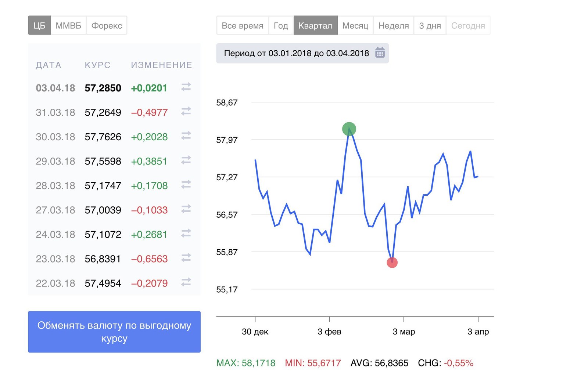The image size is (588, 376).
Task: Open the Период от 03.01.2018 date field
Action: [x=302, y=53]
